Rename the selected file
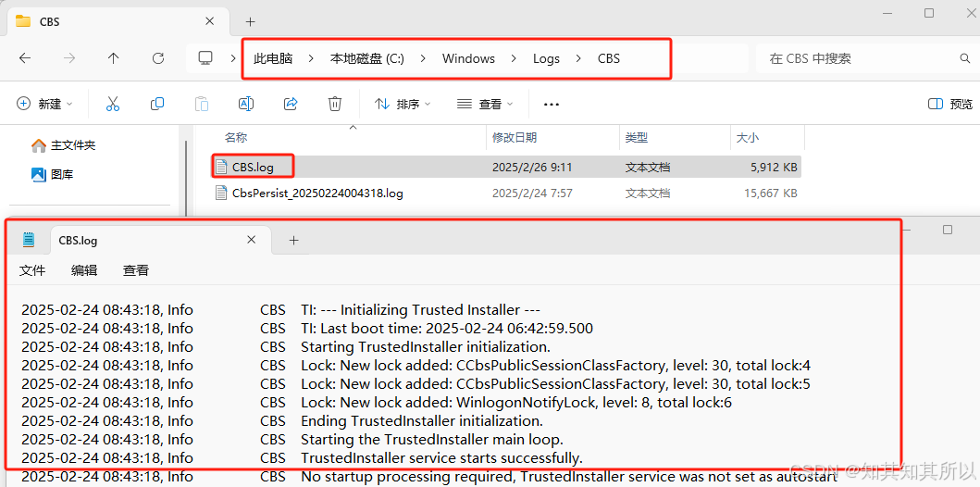This screenshot has height=487, width=980. 246,104
